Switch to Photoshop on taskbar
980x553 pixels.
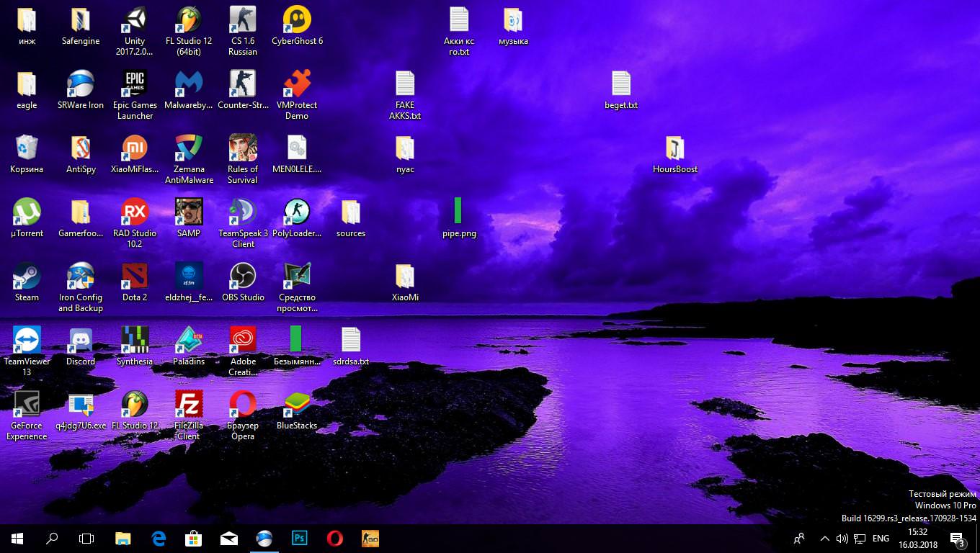pyautogui.click(x=299, y=538)
